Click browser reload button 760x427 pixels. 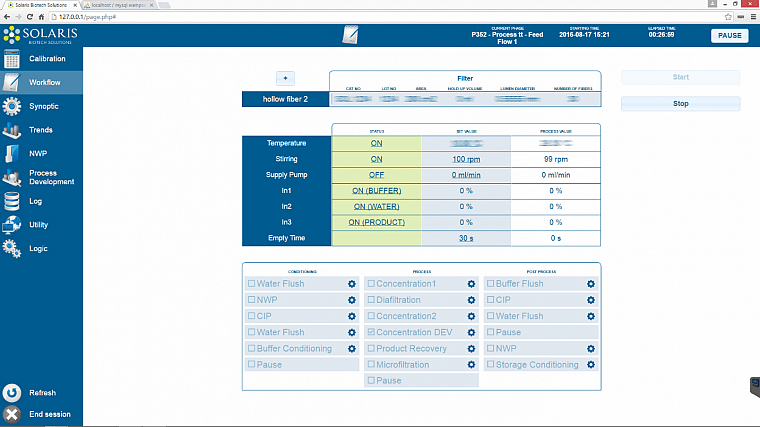pyautogui.click(x=30, y=17)
